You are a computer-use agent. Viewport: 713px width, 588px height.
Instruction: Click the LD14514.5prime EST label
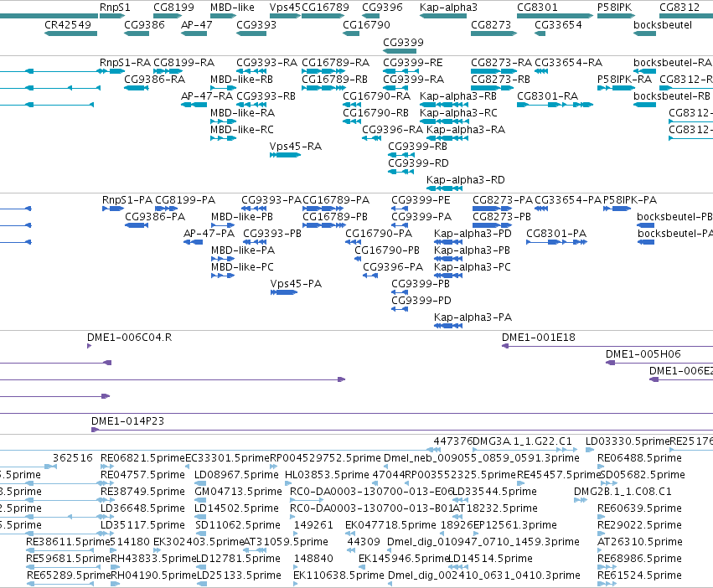(x=491, y=559)
